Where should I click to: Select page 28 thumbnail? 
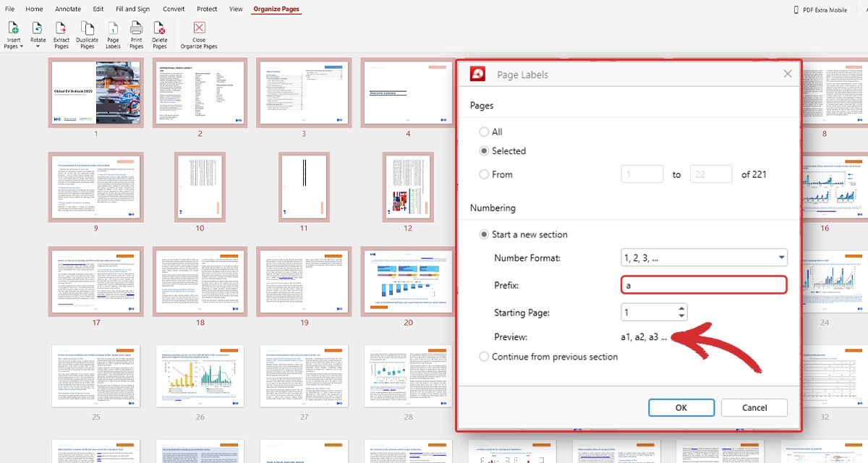tap(408, 376)
